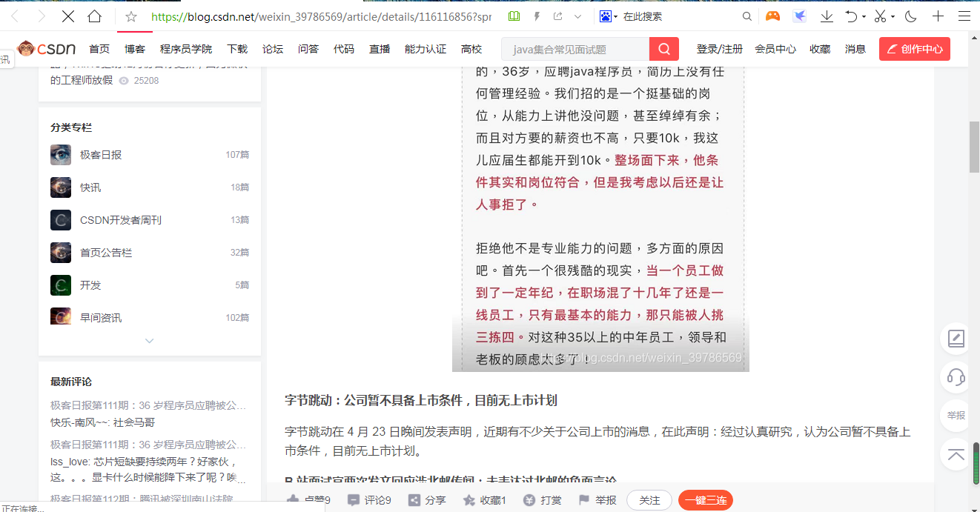Toggle night mode moon icon
This screenshot has height=512, width=980.
911,16
